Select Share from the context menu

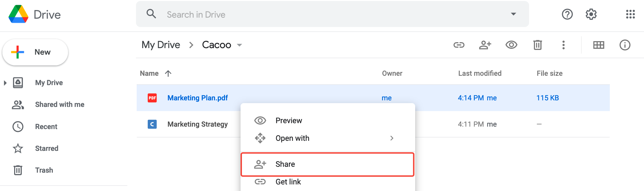(327, 164)
